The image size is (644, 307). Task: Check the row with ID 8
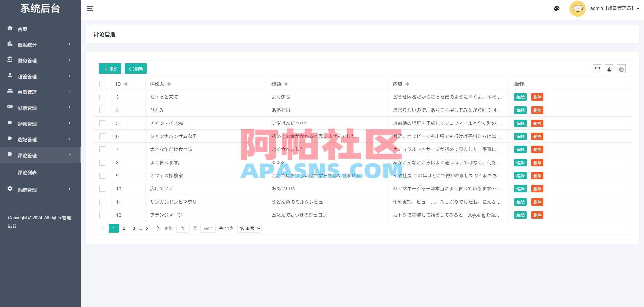point(102,163)
